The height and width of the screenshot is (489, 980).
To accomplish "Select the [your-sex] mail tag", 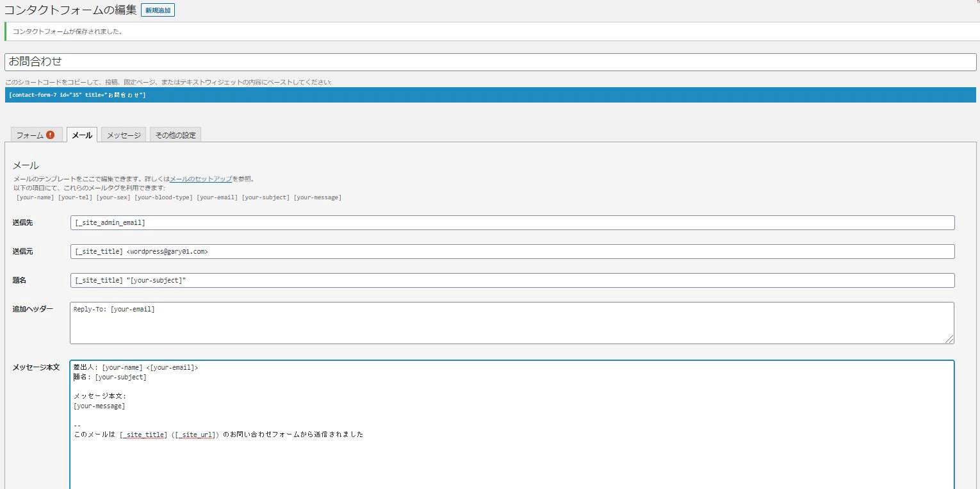I will click(x=113, y=197).
